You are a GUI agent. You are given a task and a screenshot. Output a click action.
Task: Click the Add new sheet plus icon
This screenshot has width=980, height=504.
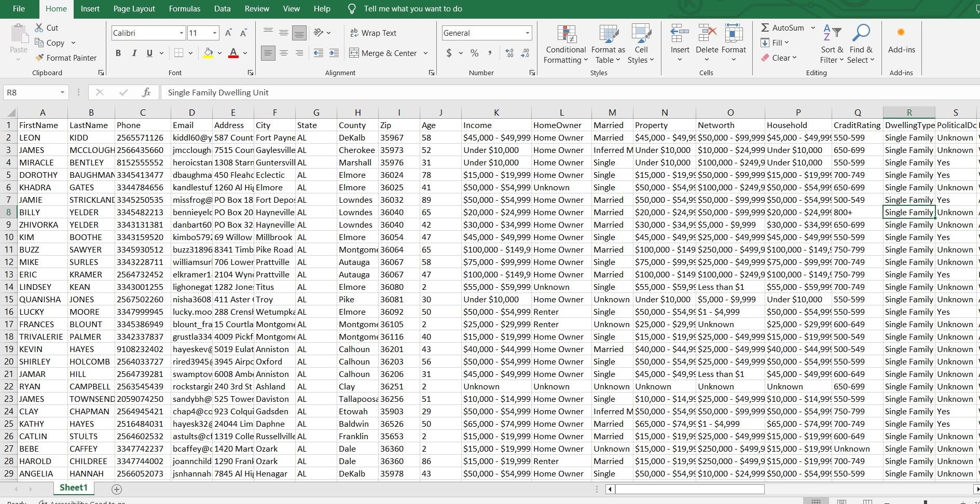click(117, 489)
